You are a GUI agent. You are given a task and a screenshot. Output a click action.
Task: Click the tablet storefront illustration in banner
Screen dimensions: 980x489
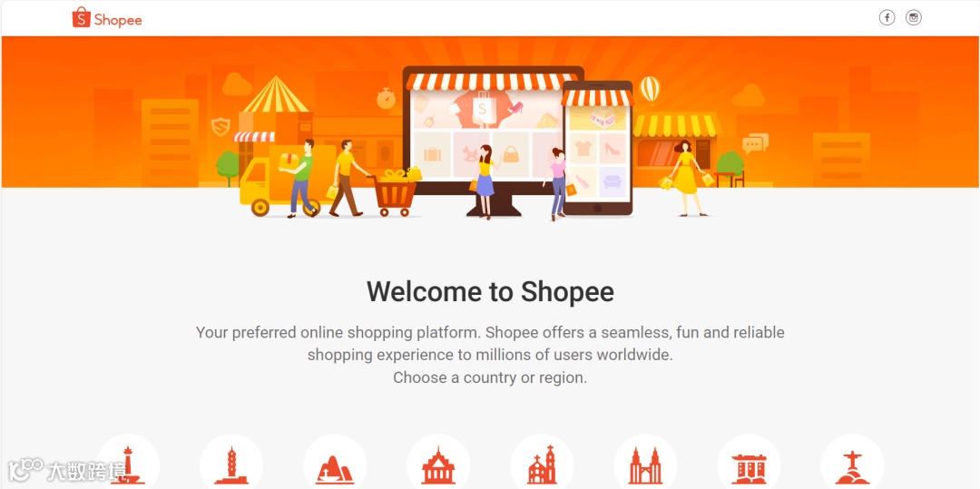pyautogui.click(x=597, y=148)
